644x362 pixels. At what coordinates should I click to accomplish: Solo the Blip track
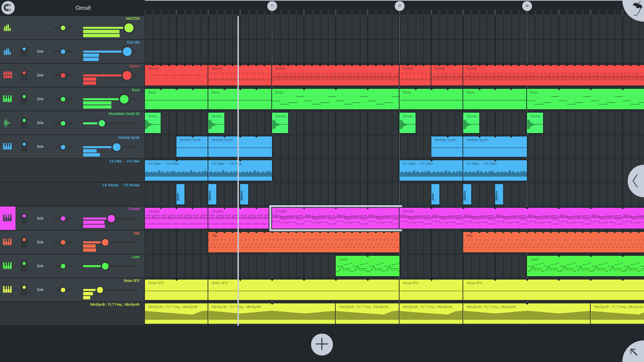point(40,242)
